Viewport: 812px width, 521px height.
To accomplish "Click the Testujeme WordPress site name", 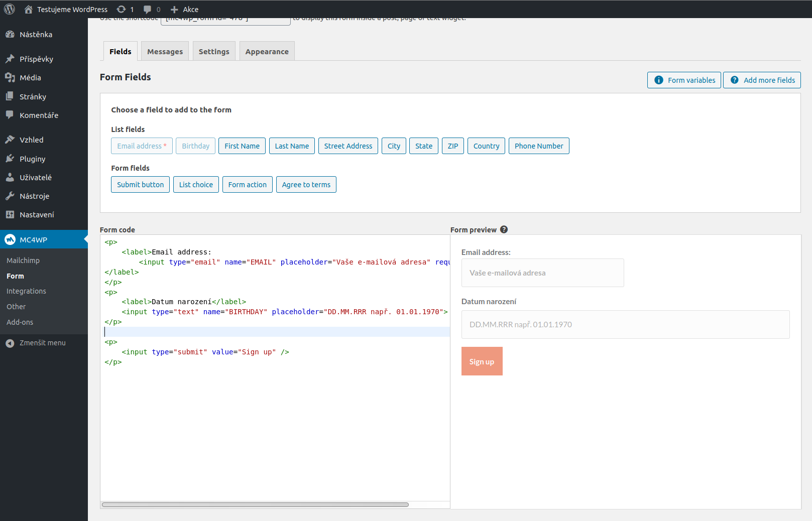I will pyautogui.click(x=72, y=9).
